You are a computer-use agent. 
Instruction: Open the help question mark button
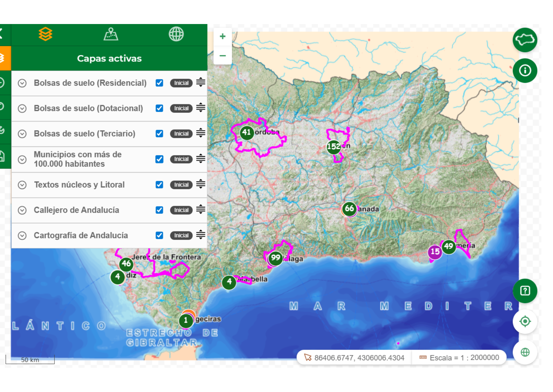coord(525,291)
